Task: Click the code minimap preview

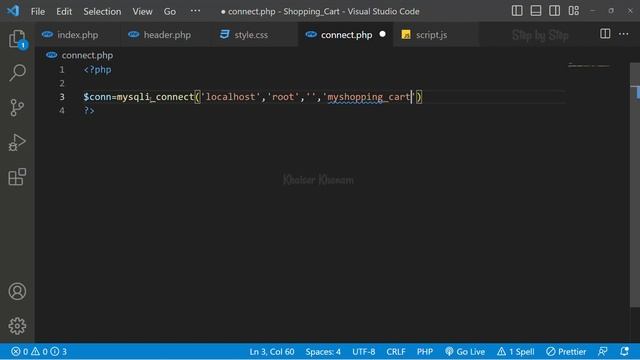Action: pyautogui.click(x=589, y=65)
